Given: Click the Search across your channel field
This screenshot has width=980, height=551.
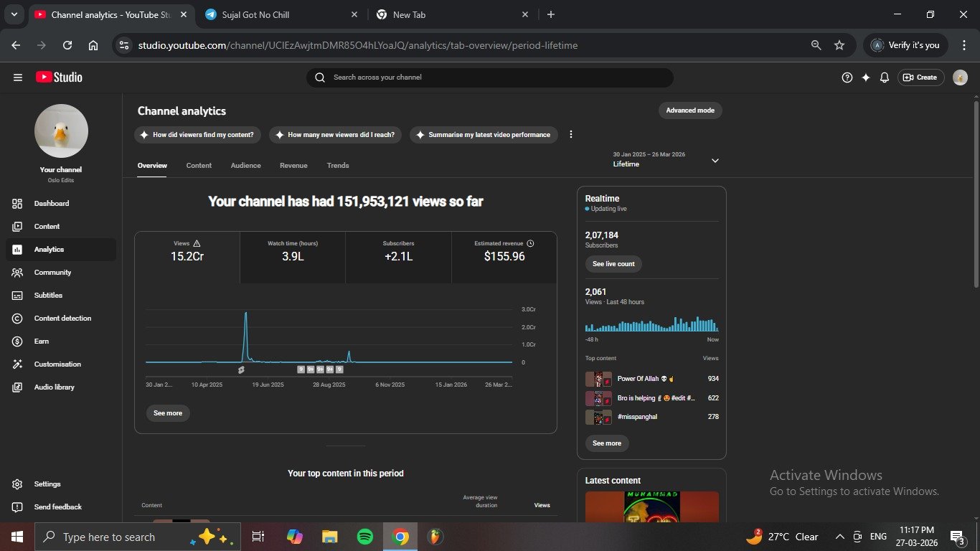Looking at the screenshot, I should (490, 77).
